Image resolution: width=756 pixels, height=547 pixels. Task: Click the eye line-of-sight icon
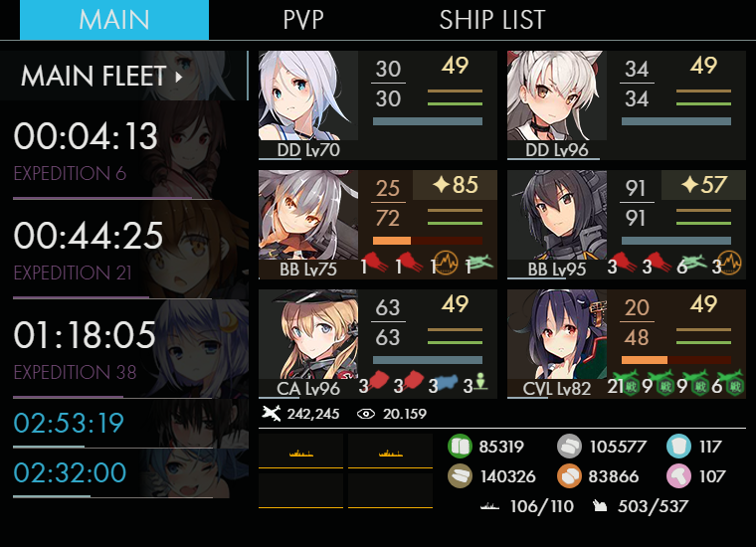pos(366,414)
